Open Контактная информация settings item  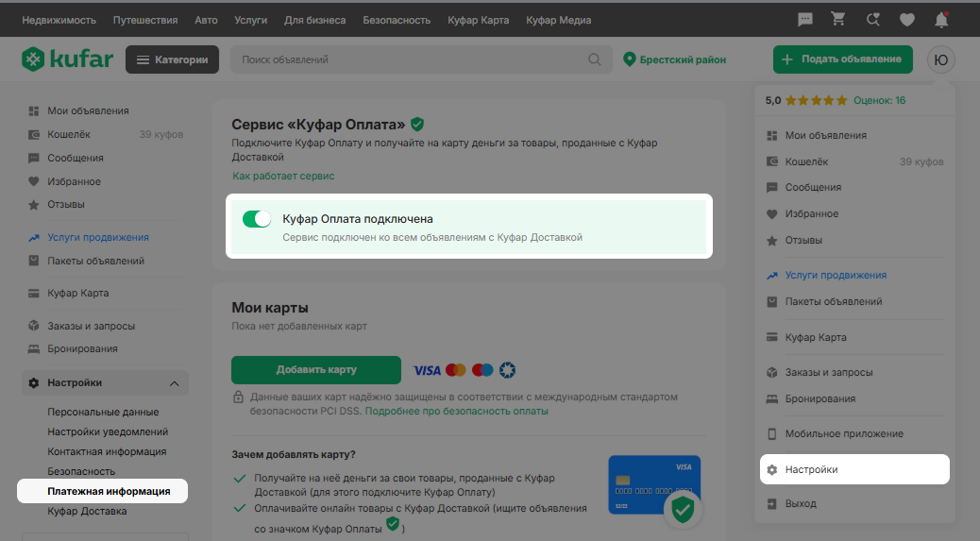click(x=107, y=451)
